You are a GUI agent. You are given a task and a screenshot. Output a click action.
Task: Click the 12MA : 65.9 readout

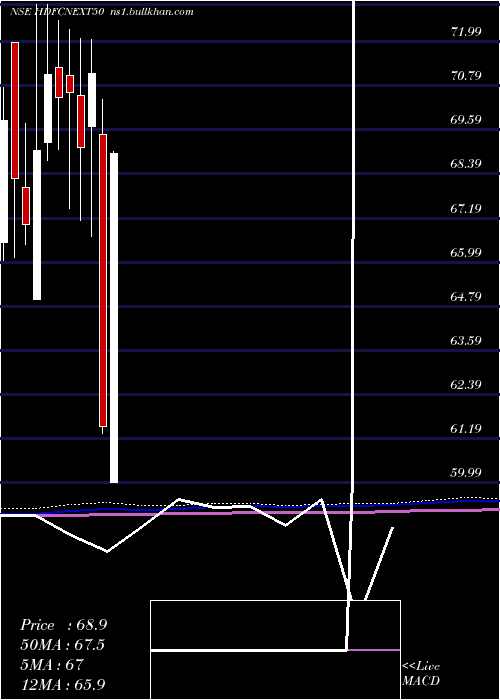click(x=63, y=684)
